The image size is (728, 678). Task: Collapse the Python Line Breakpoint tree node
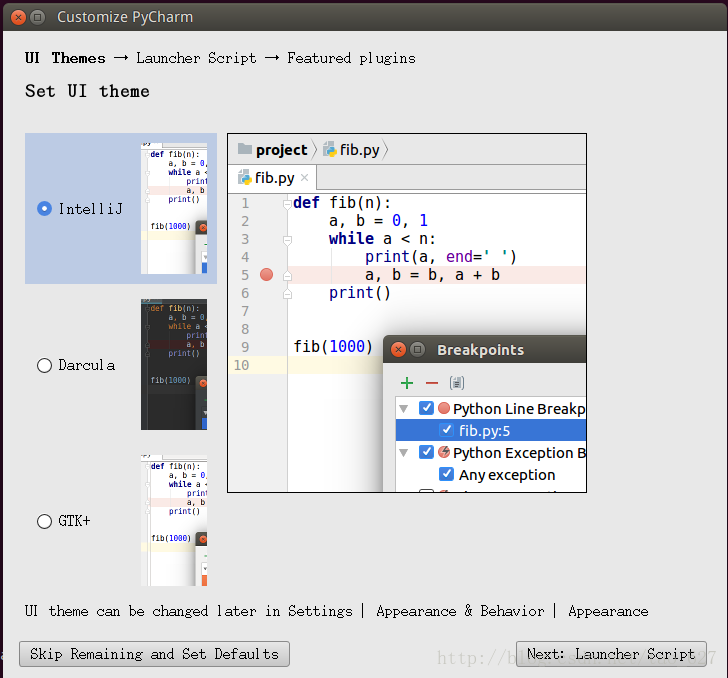tap(403, 409)
